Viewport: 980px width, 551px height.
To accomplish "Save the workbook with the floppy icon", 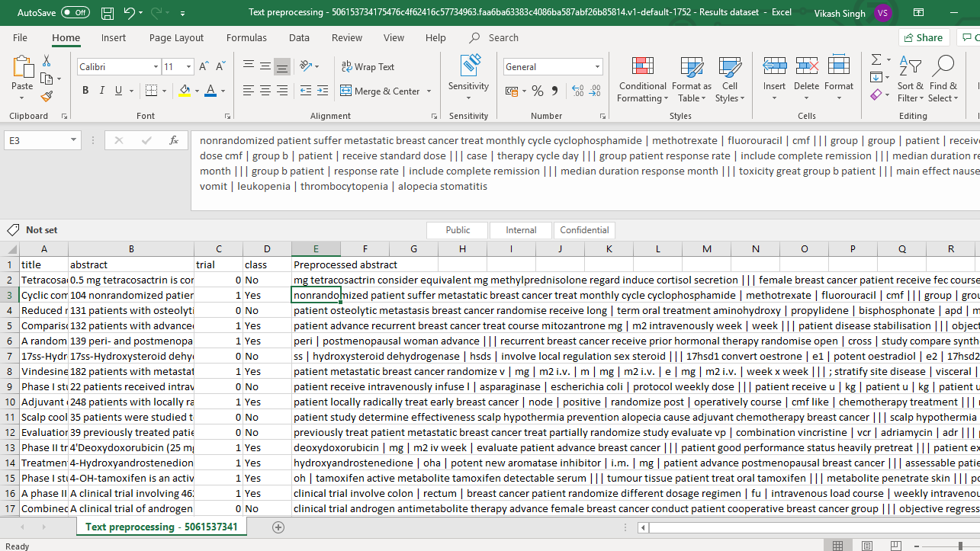I will pyautogui.click(x=108, y=13).
